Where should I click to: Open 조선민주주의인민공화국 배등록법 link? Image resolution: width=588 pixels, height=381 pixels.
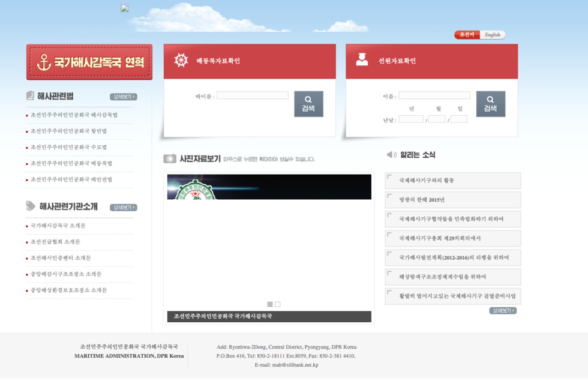(x=71, y=163)
